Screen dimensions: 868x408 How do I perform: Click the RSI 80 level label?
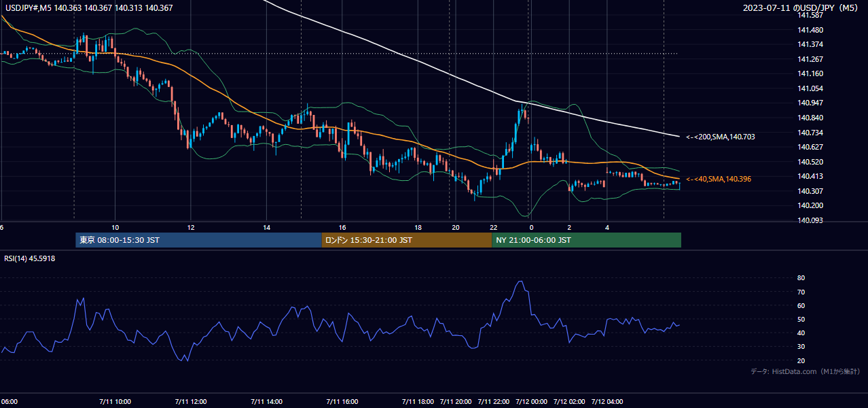pos(801,278)
